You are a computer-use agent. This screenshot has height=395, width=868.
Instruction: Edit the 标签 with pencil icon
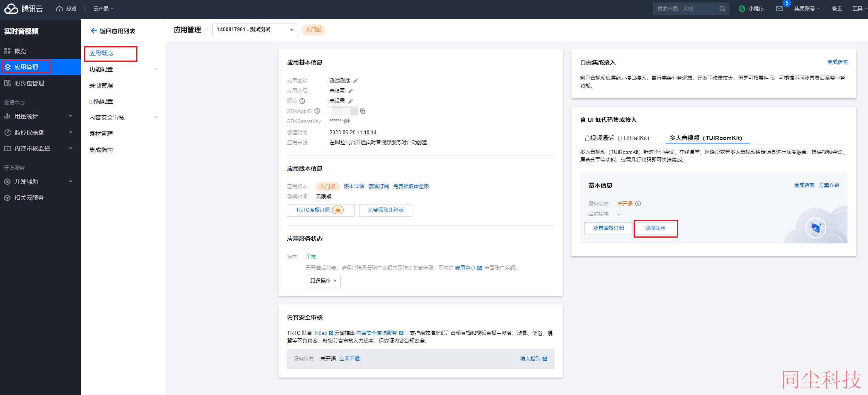tap(351, 101)
